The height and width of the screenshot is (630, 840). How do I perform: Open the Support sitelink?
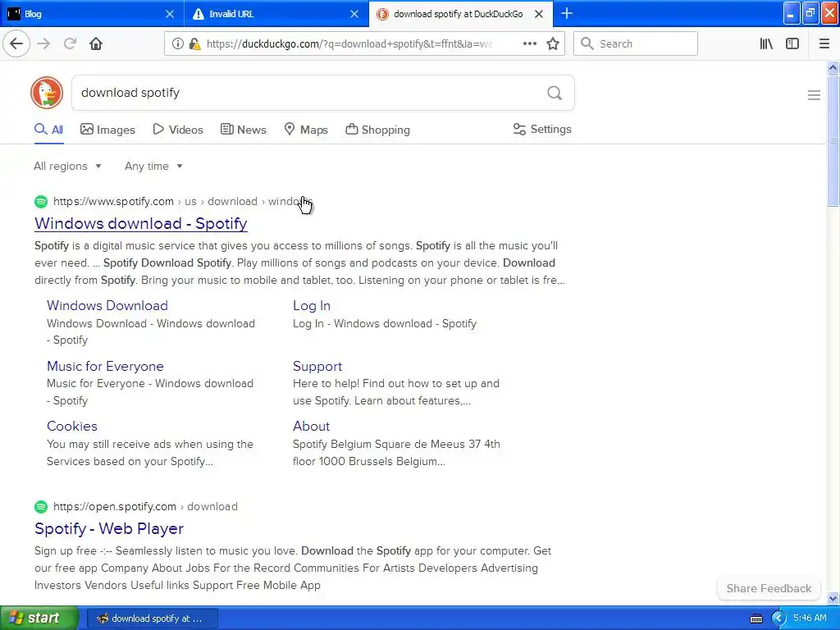[x=317, y=366]
